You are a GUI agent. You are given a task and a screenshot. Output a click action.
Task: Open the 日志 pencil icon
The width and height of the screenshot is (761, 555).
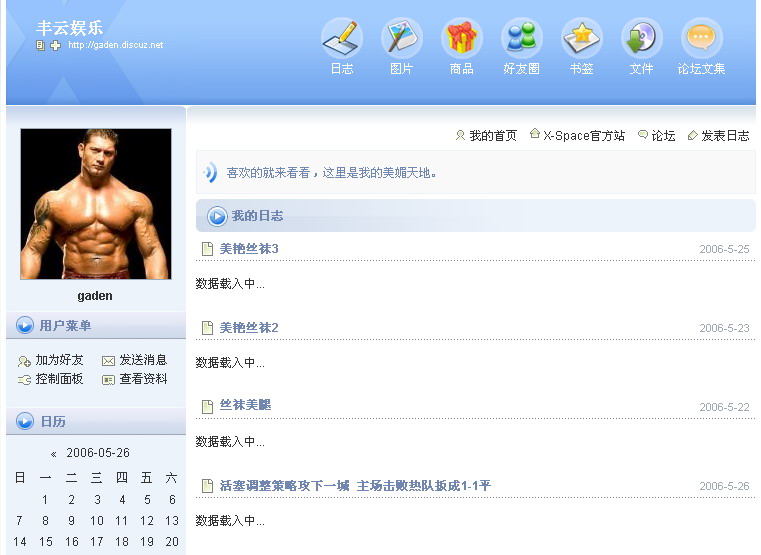coord(342,38)
